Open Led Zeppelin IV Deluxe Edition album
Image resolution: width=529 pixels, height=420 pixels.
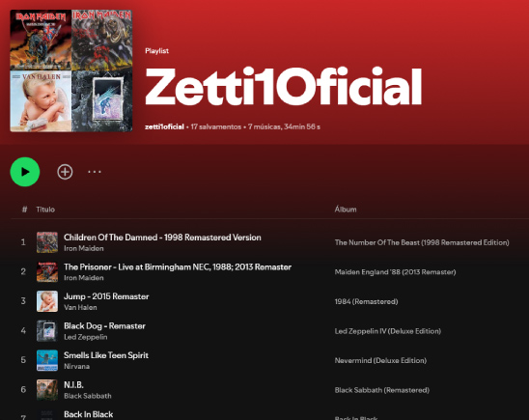pyautogui.click(x=388, y=331)
